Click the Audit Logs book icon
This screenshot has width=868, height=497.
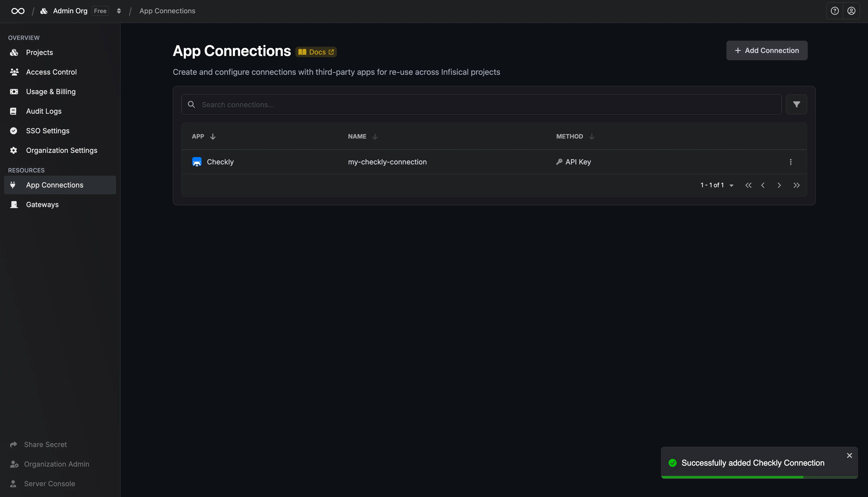(13, 111)
